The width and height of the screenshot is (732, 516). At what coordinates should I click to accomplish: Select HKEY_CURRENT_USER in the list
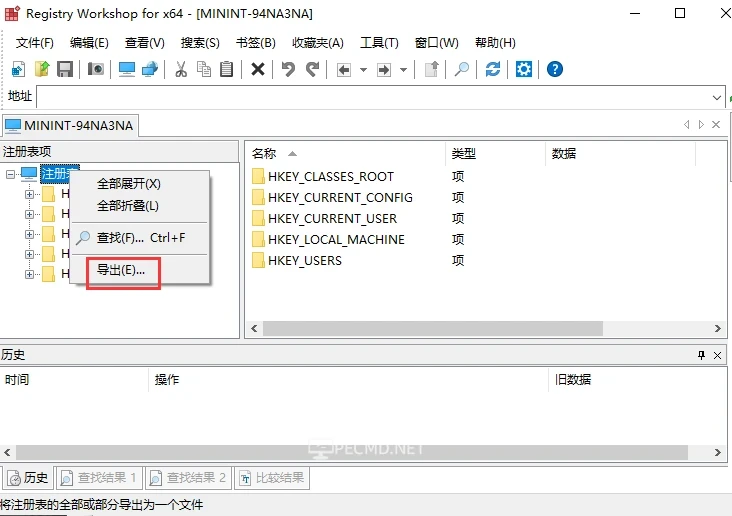[x=332, y=219]
